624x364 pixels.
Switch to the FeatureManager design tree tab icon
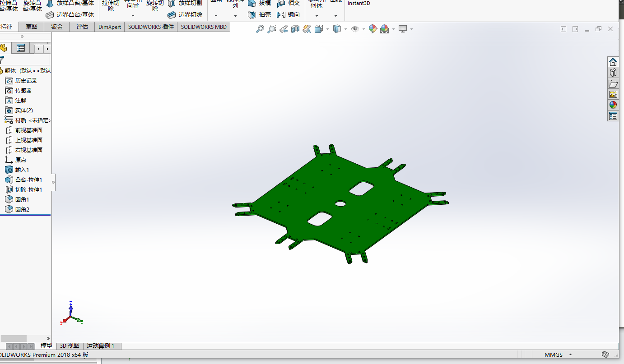coord(4,48)
